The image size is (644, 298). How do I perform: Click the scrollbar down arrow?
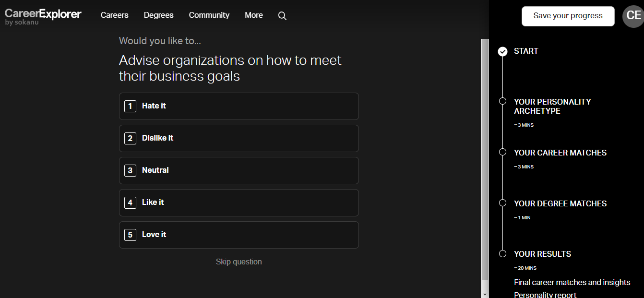pyautogui.click(x=485, y=294)
